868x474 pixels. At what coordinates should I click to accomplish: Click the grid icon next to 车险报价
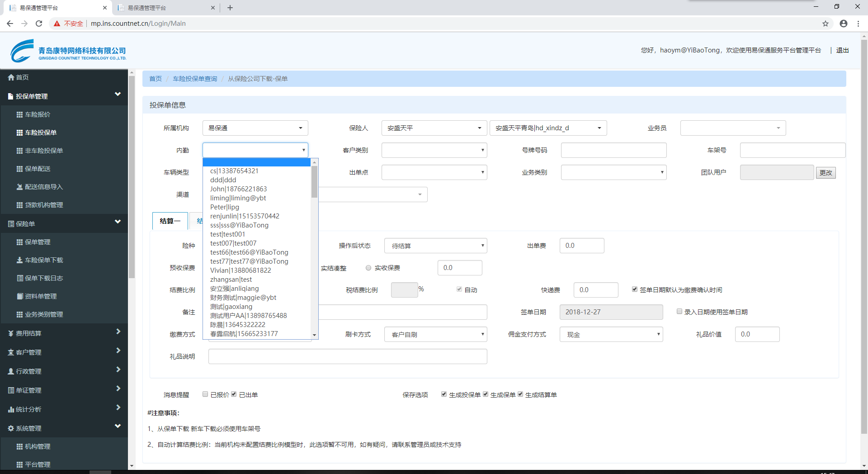click(x=19, y=114)
